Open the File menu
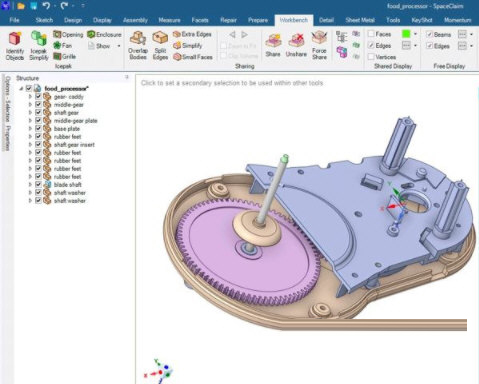This screenshot has width=479, height=384. 14,20
